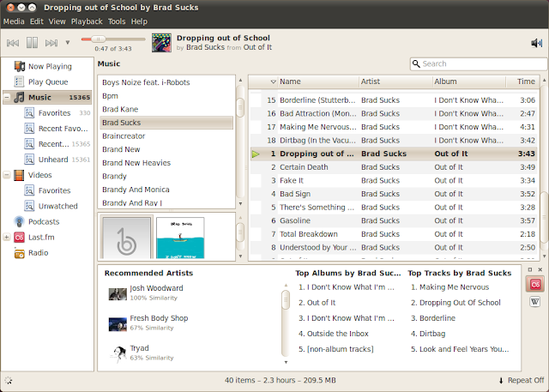
Task: Open the Unheard smart playlist
Action: pyautogui.click(x=57, y=160)
